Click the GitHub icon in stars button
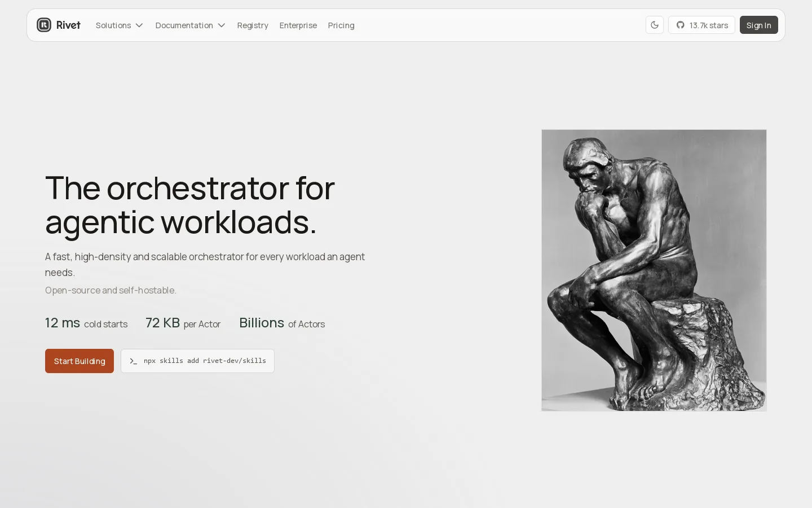The height and width of the screenshot is (508, 812). tap(681, 25)
